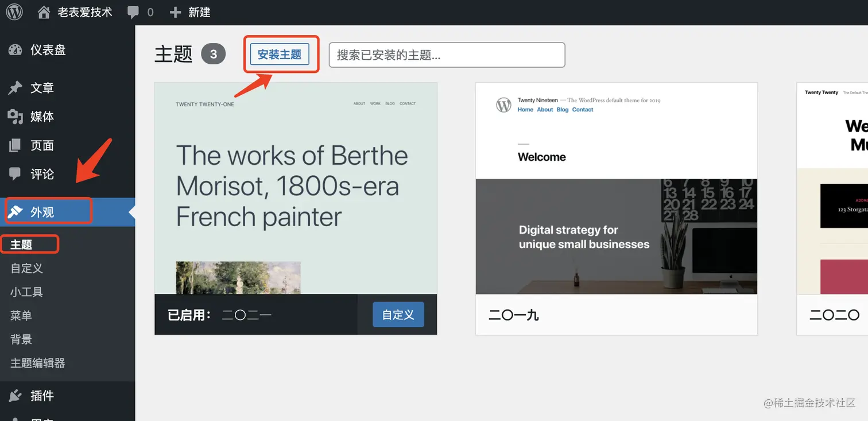
Task: Go to 仪表盘 in sidebar
Action: (48, 50)
